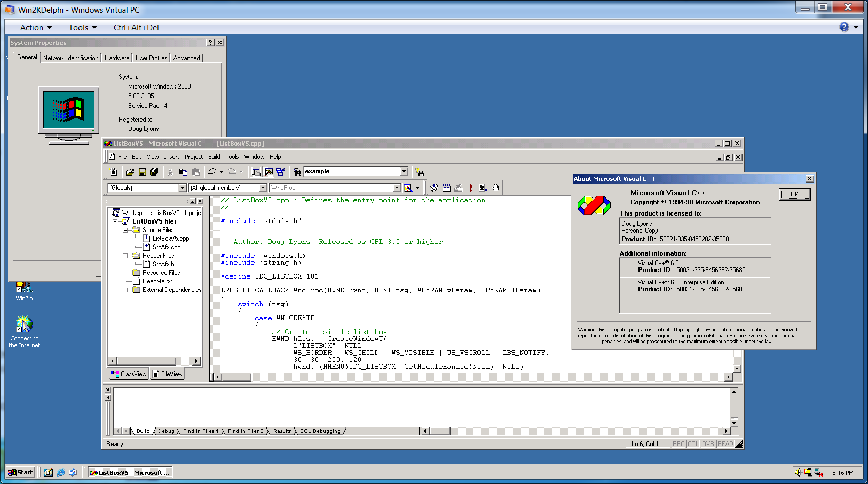Toggle breakpoint using the hand icon
The image size is (868, 484).
pos(495,188)
